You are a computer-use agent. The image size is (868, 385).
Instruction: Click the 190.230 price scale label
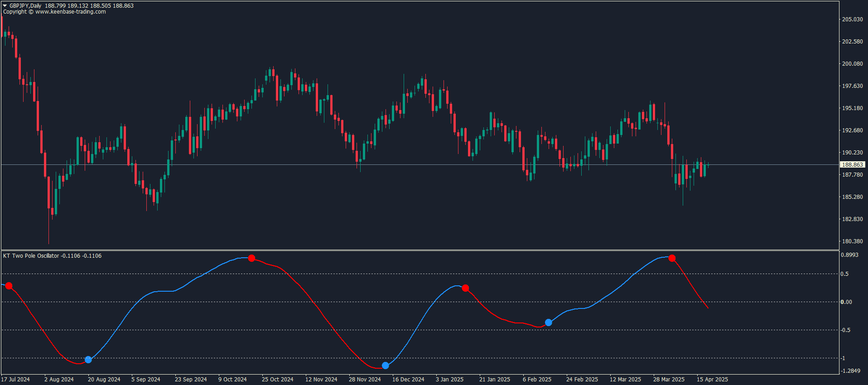click(x=853, y=153)
